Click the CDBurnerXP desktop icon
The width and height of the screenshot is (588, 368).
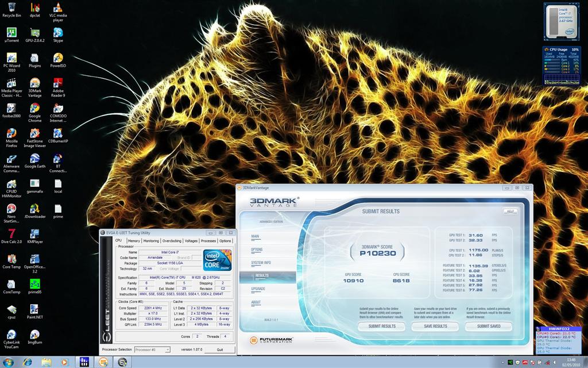[x=58, y=136]
